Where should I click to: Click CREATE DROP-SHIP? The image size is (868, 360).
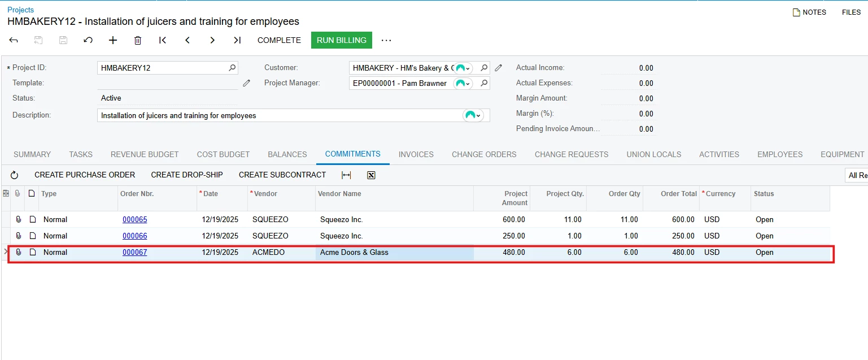(187, 175)
